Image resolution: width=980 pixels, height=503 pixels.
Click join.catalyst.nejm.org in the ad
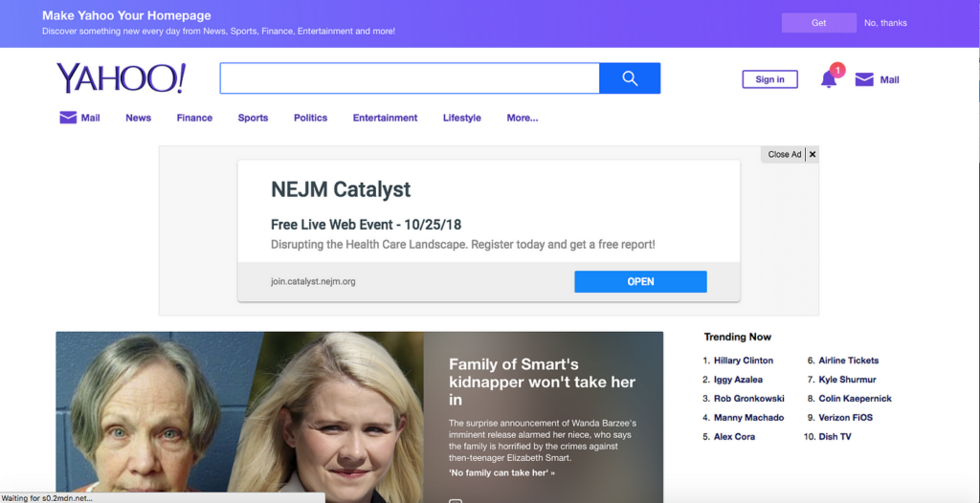pos(313,281)
